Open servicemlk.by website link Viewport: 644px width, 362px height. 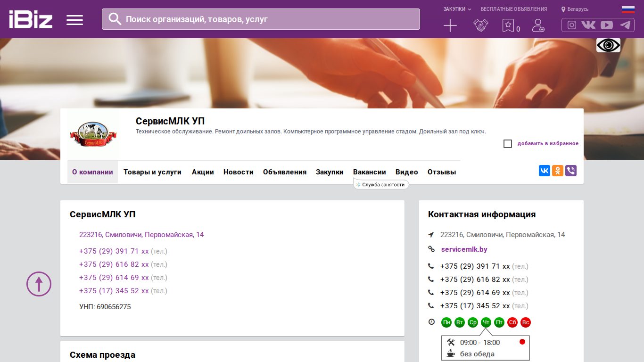(464, 249)
